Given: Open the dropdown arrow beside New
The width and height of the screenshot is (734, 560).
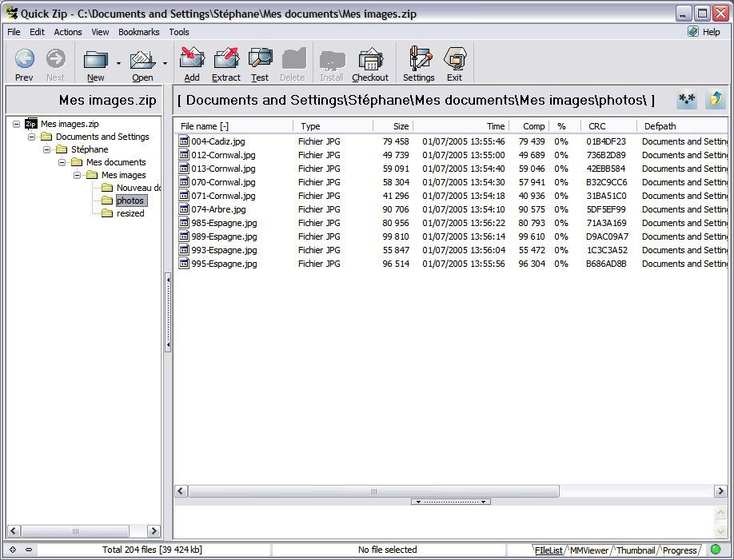Looking at the screenshot, I should [x=118, y=63].
